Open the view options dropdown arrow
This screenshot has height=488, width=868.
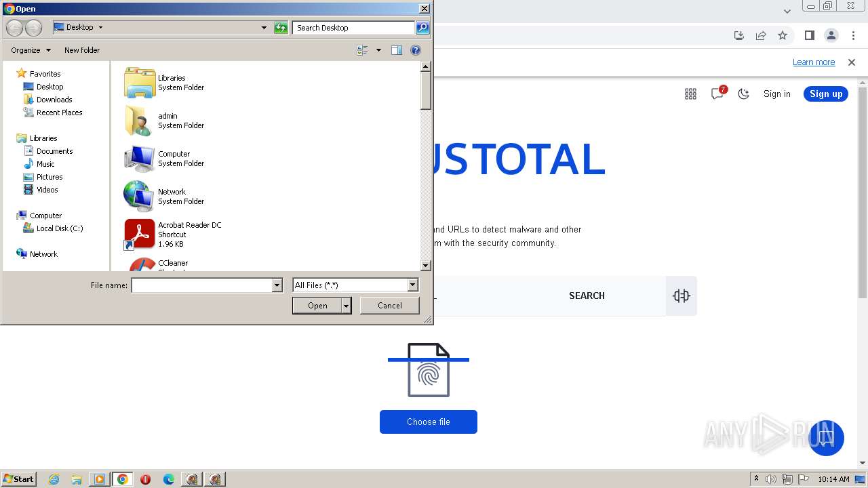378,50
